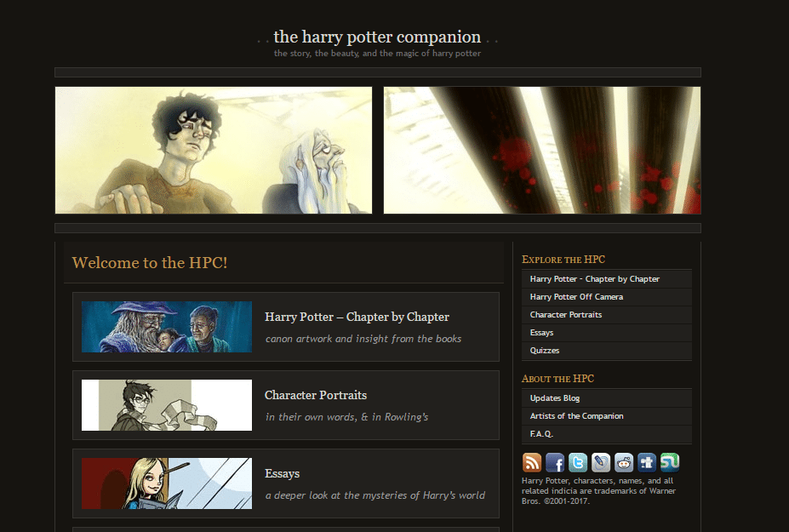The width and height of the screenshot is (789, 532).
Task: Click the Essays blonde girl thumbnail
Action: click(167, 483)
